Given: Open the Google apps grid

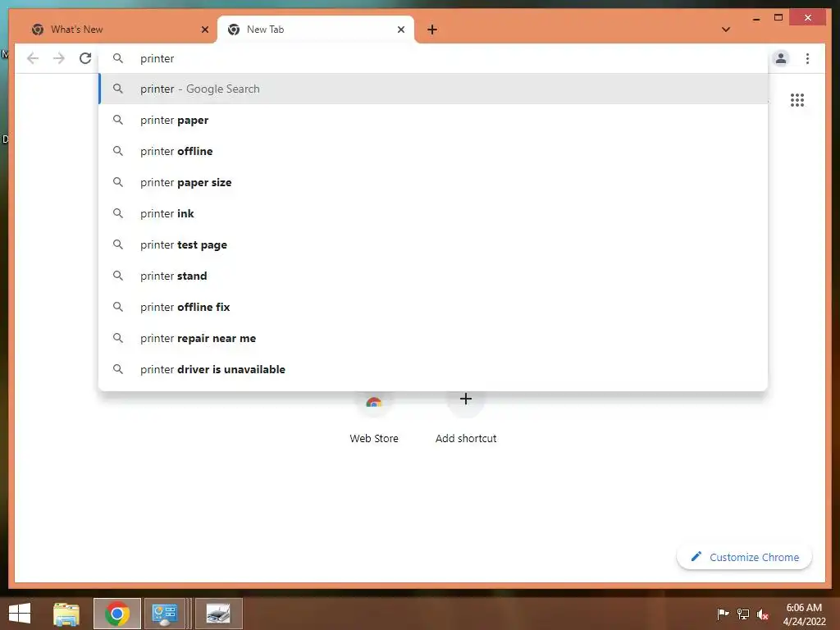Looking at the screenshot, I should (x=797, y=100).
